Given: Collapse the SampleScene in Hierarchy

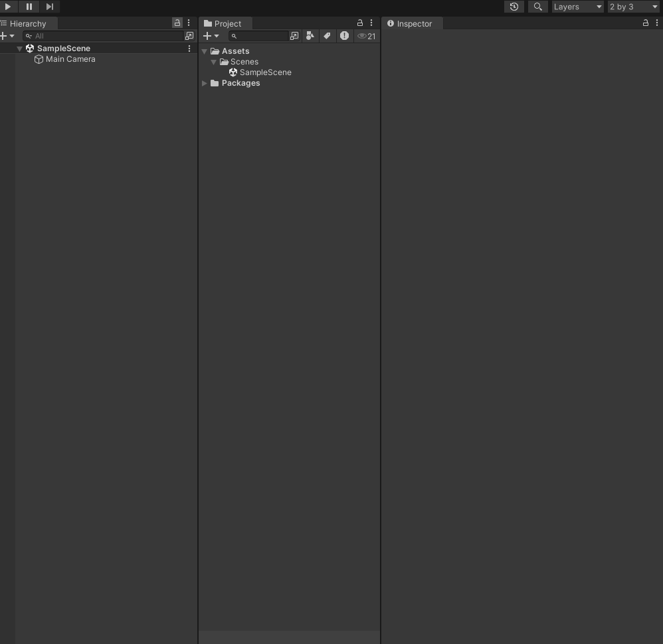Looking at the screenshot, I should 19,49.
